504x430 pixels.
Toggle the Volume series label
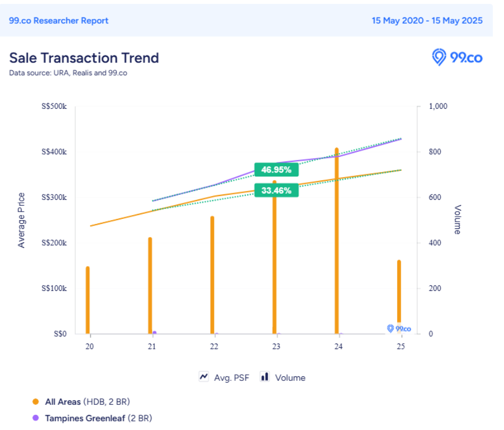pos(290,378)
